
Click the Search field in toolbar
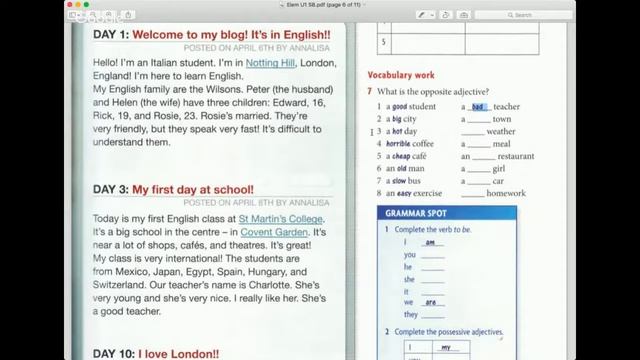click(x=524, y=15)
